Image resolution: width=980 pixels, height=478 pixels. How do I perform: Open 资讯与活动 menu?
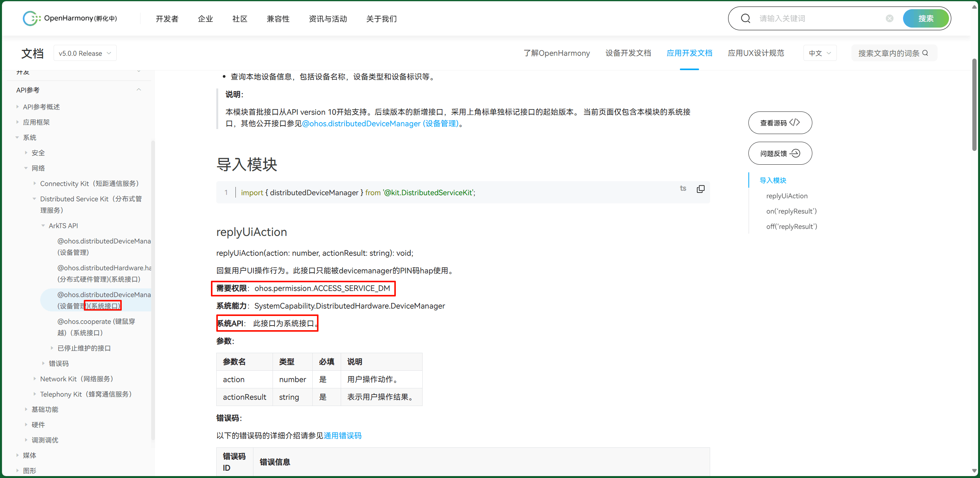tap(328, 19)
